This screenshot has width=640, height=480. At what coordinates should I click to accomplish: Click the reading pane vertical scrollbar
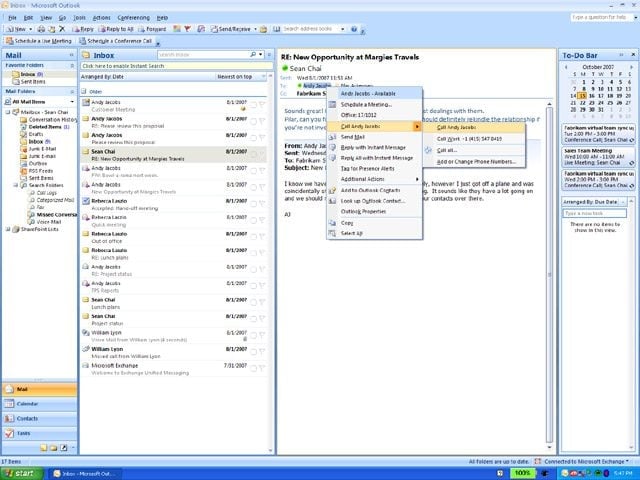549,274
